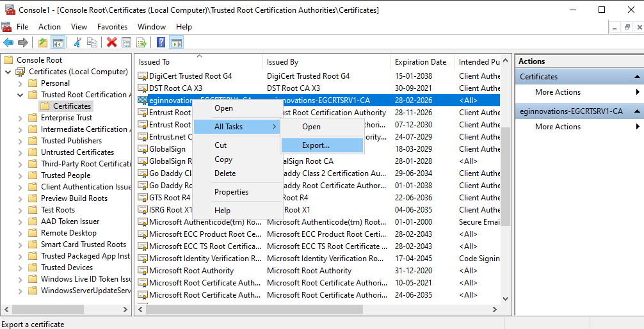Click the certificate icon beside DigiCert Trusted Root G4

143,76
